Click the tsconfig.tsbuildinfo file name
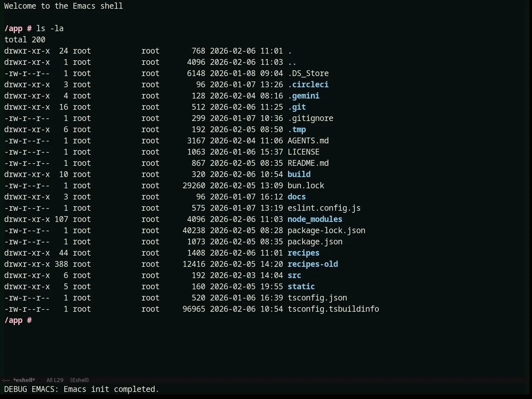This screenshot has width=532, height=399. click(x=333, y=309)
